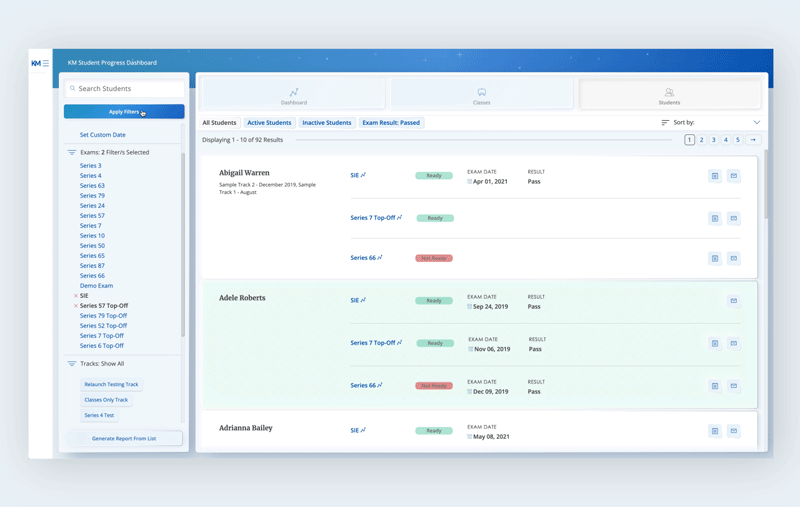
Task: Open the hamburger menu beside KM logo
Action: (x=46, y=63)
